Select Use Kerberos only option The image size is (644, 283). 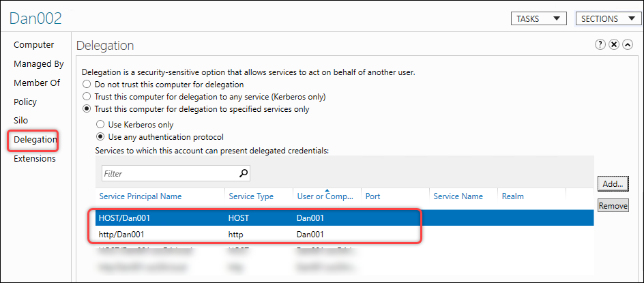(x=101, y=125)
